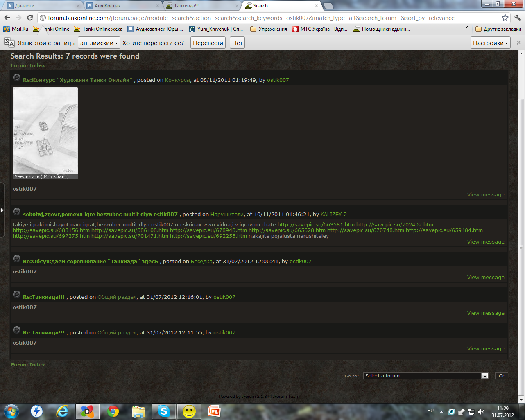
Task: View message for the KALIZEY-2 post
Action: point(486,242)
